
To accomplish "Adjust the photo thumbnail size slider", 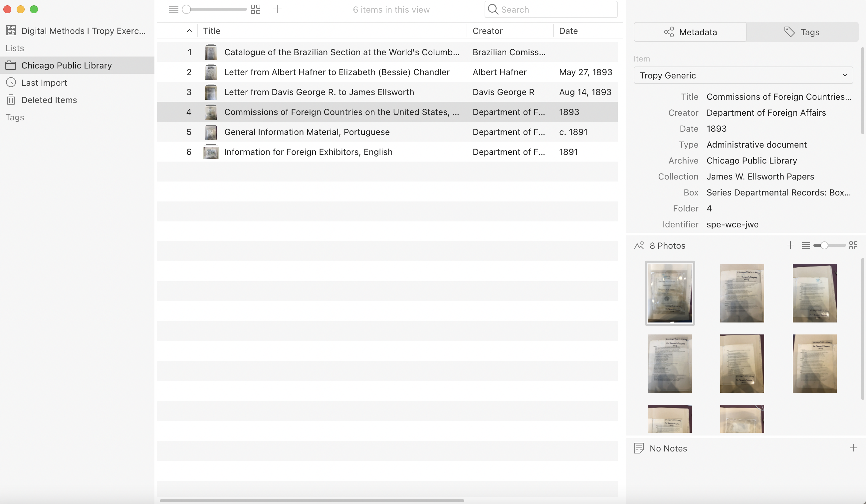I will point(824,245).
